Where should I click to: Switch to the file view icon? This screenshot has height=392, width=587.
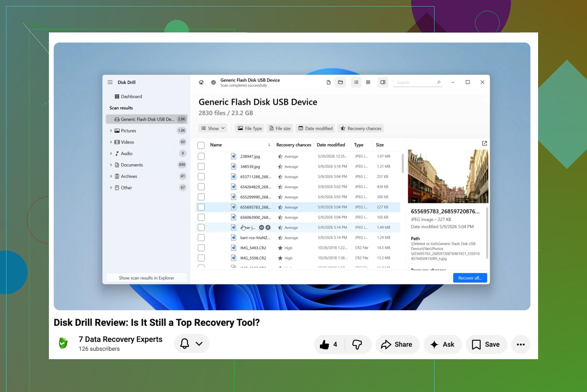(329, 82)
